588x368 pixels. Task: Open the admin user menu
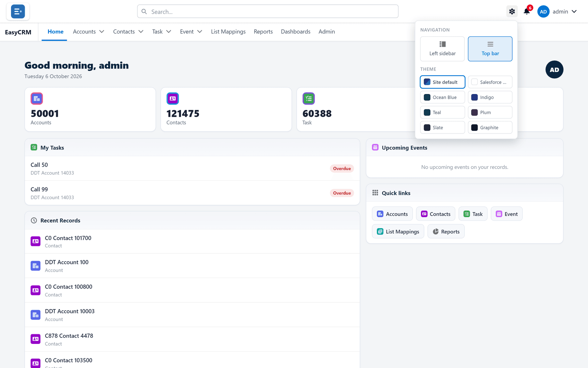pyautogui.click(x=557, y=11)
